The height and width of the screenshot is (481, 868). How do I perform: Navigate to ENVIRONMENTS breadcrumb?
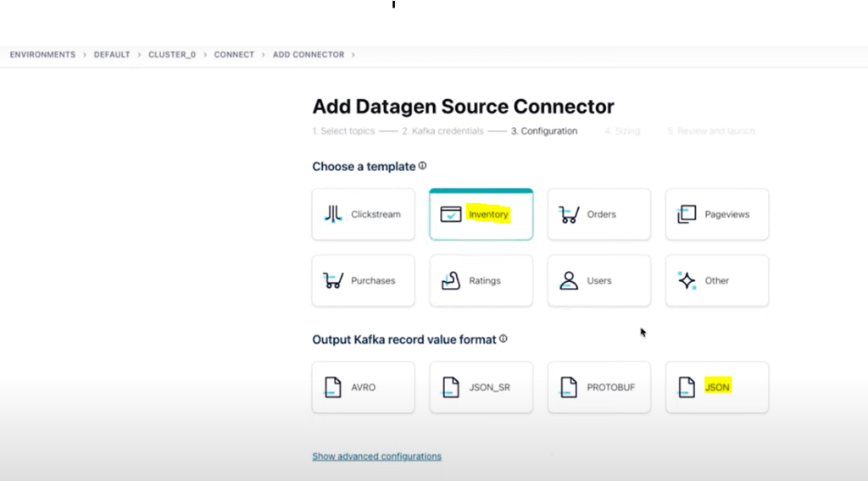tap(42, 54)
